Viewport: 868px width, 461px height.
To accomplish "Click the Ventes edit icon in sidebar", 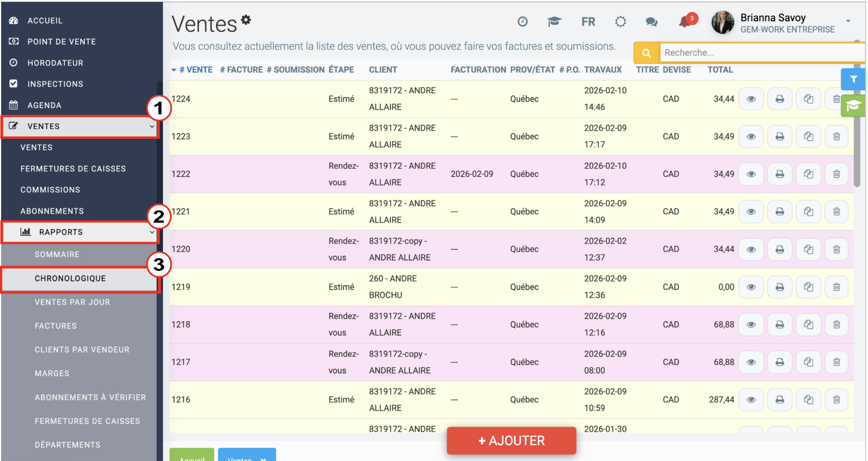I will tap(13, 126).
